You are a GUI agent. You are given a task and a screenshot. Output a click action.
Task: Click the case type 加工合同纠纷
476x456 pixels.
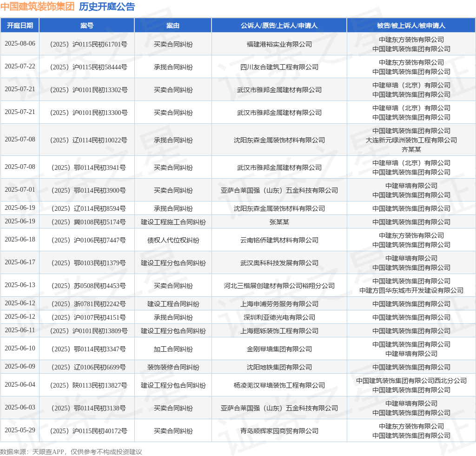[x=173, y=349]
